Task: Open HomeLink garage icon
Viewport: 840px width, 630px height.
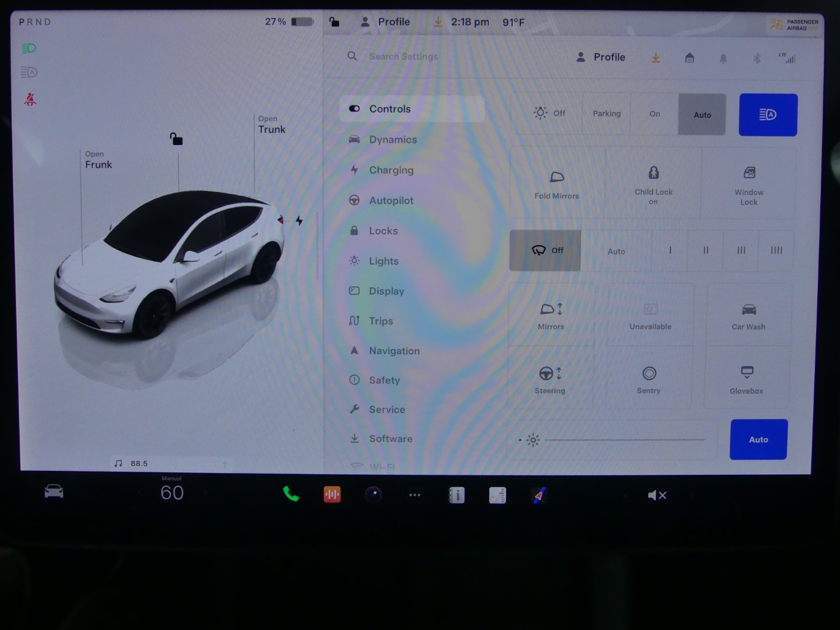Action: click(x=689, y=58)
